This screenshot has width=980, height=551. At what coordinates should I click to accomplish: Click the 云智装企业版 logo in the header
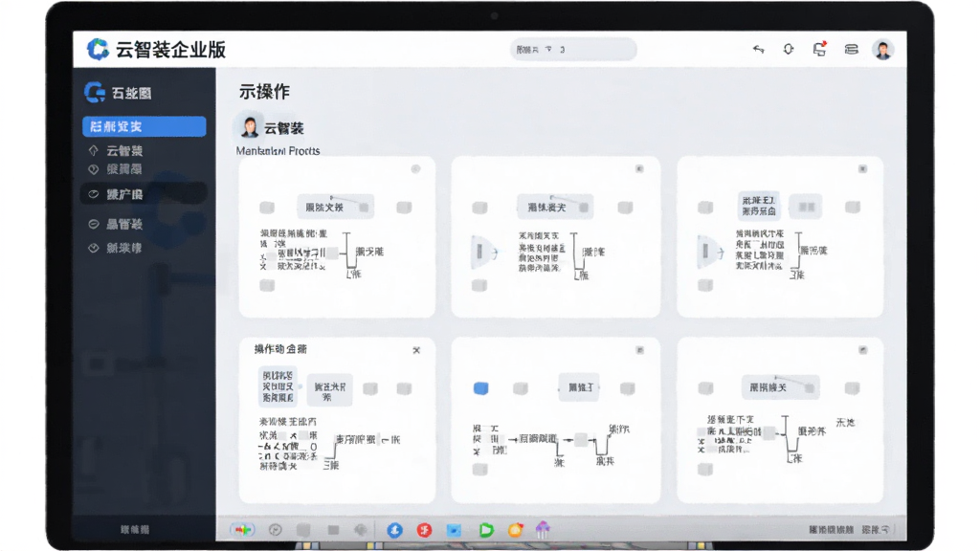(156, 50)
